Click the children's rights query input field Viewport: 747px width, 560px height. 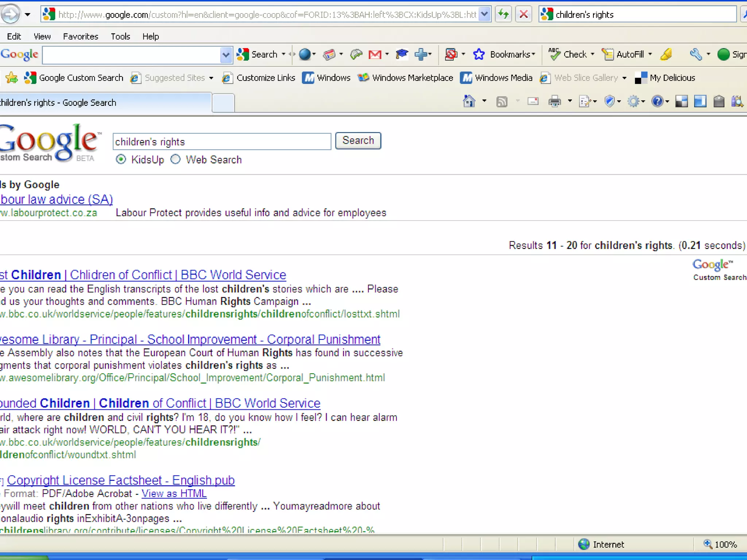click(x=221, y=141)
